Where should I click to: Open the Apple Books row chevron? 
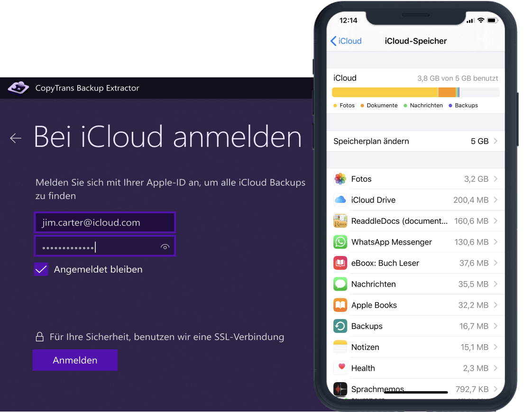[x=495, y=305]
